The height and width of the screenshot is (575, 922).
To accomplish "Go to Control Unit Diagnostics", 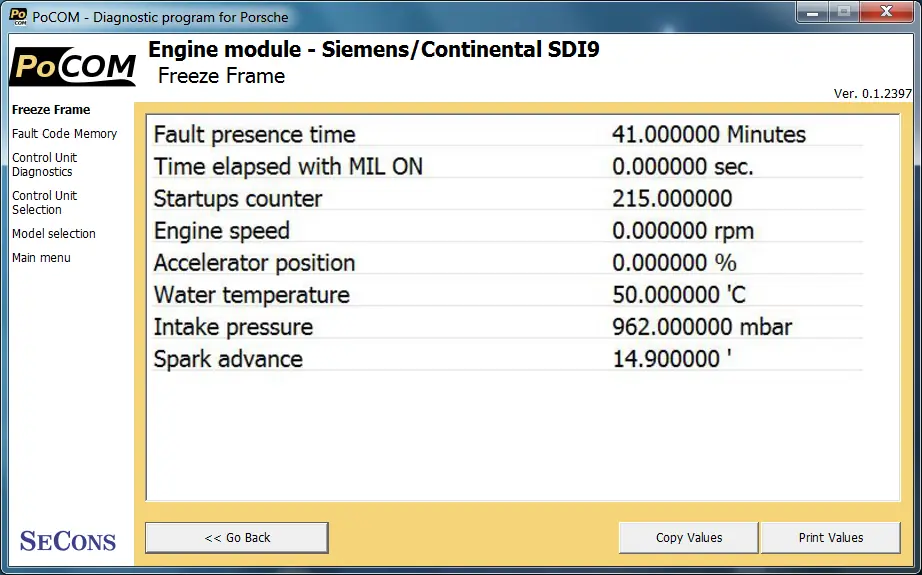I will pos(45,165).
